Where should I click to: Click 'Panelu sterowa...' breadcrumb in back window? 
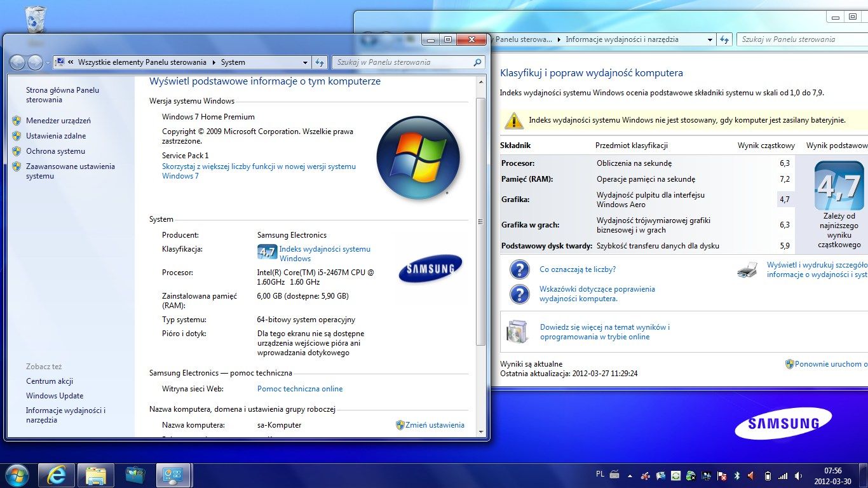click(524, 39)
